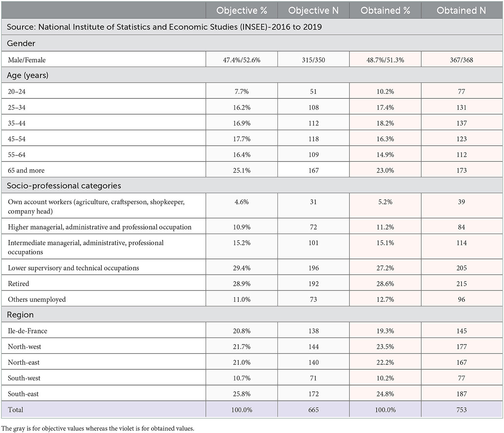Select the '55–64' age row label

pos(17,155)
